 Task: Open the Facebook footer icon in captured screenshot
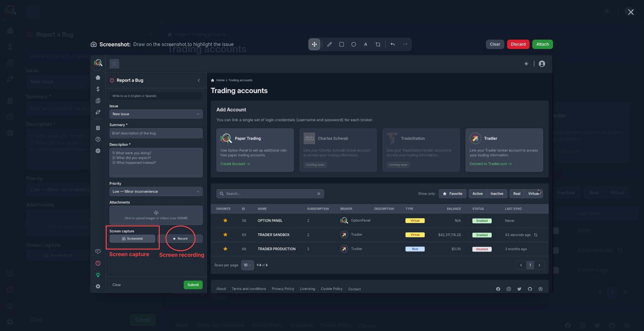498,289
